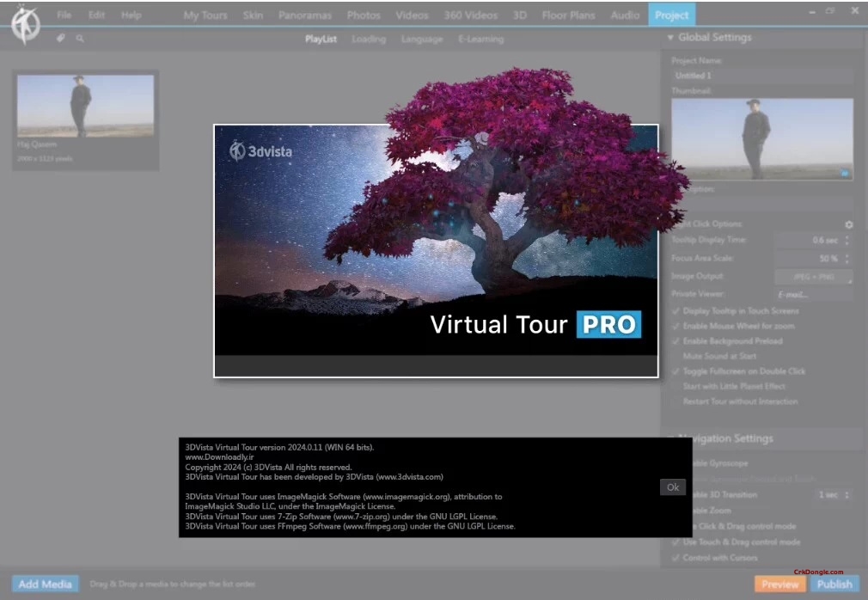Select the Floor Plans section
Screen dimensions: 868x600
567,15
